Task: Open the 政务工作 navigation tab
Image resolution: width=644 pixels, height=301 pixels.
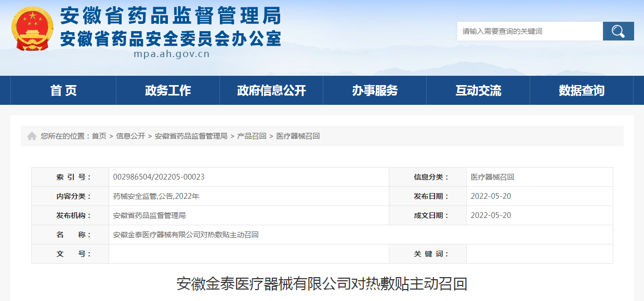Action: point(168,90)
